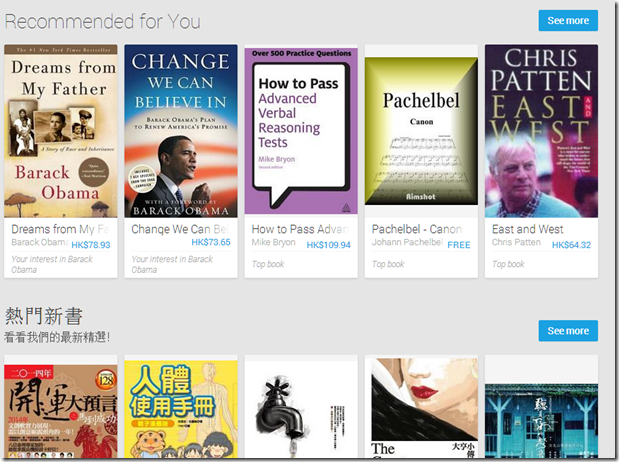Open the 人體使用手冊 book cover

pyautogui.click(x=181, y=409)
